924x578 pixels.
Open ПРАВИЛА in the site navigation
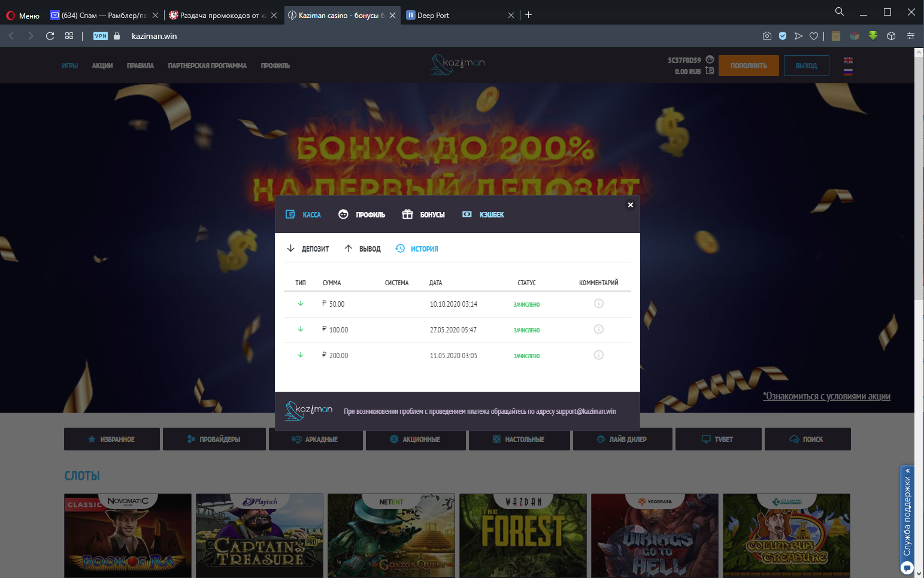(x=140, y=66)
